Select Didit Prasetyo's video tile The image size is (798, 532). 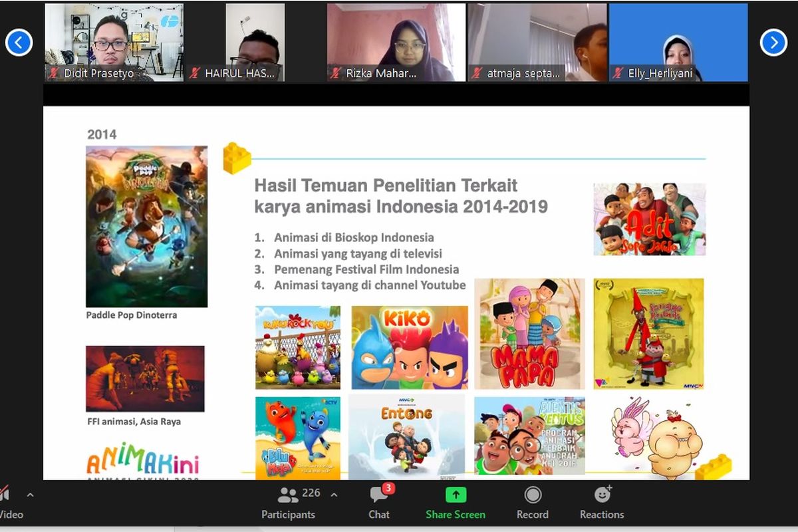tap(114, 43)
